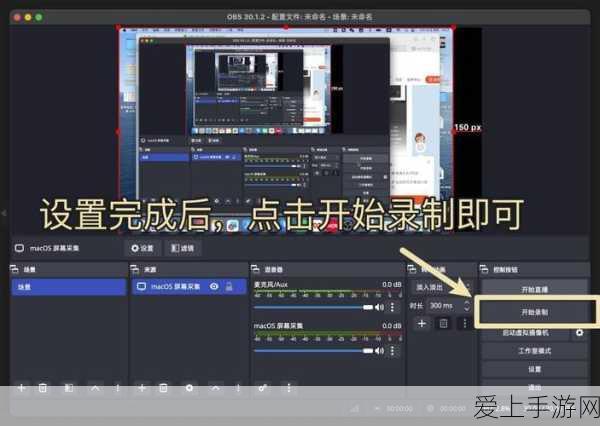This screenshot has width=600, height=426.
Task: Add a new source with the plus icon
Action: [x=142, y=388]
